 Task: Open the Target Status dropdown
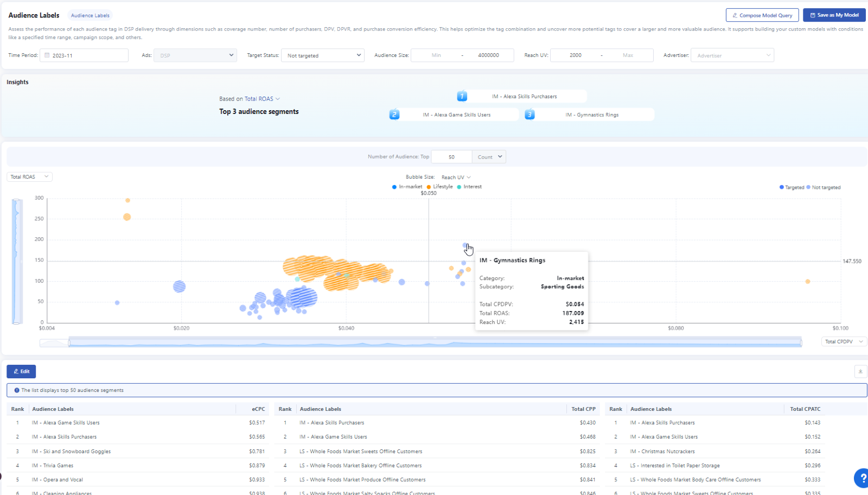(322, 55)
